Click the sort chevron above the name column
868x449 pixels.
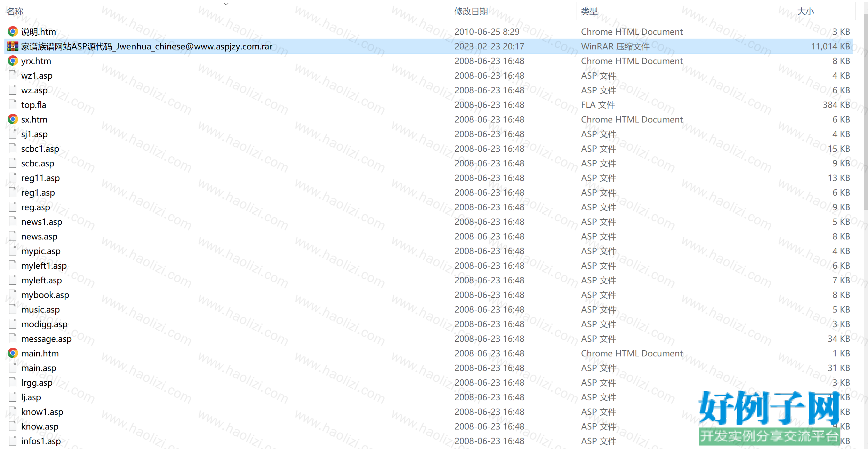pos(226,4)
